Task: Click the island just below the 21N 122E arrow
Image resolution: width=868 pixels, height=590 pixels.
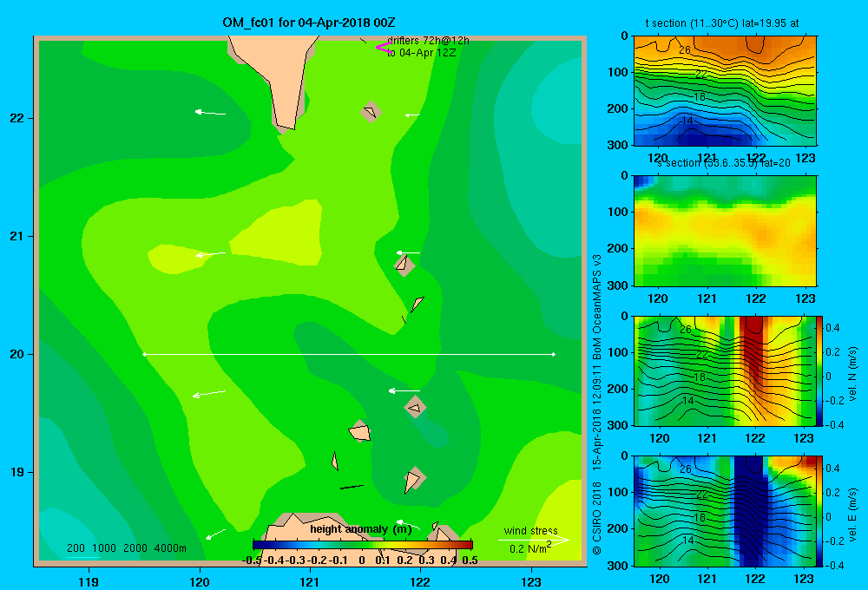Action: [404, 265]
